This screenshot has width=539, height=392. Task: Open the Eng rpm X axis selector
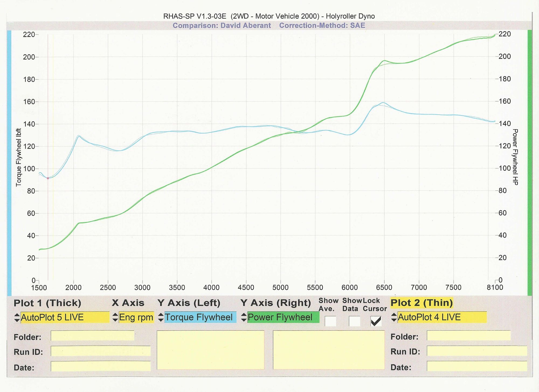pyautogui.click(x=136, y=317)
